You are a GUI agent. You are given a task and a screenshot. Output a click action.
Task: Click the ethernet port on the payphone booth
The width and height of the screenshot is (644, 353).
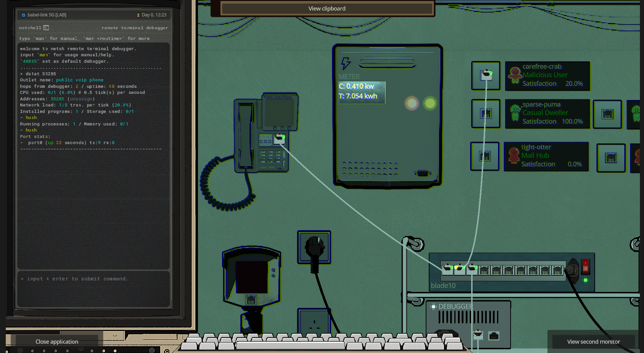tap(251, 299)
